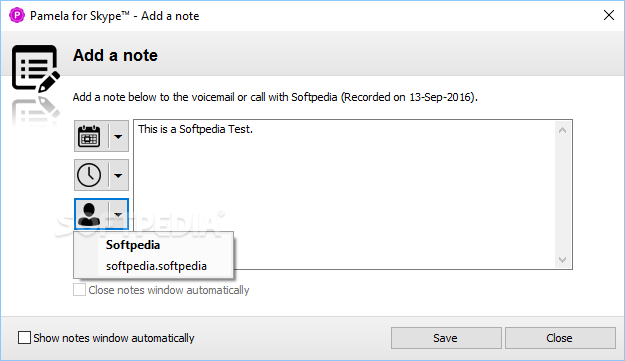Click the Close button

[560, 338]
